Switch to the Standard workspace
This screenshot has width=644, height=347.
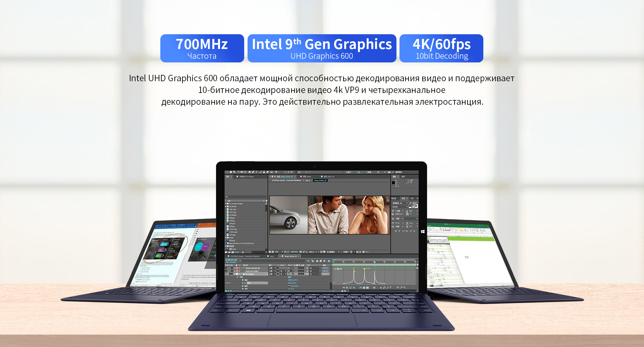(359, 172)
